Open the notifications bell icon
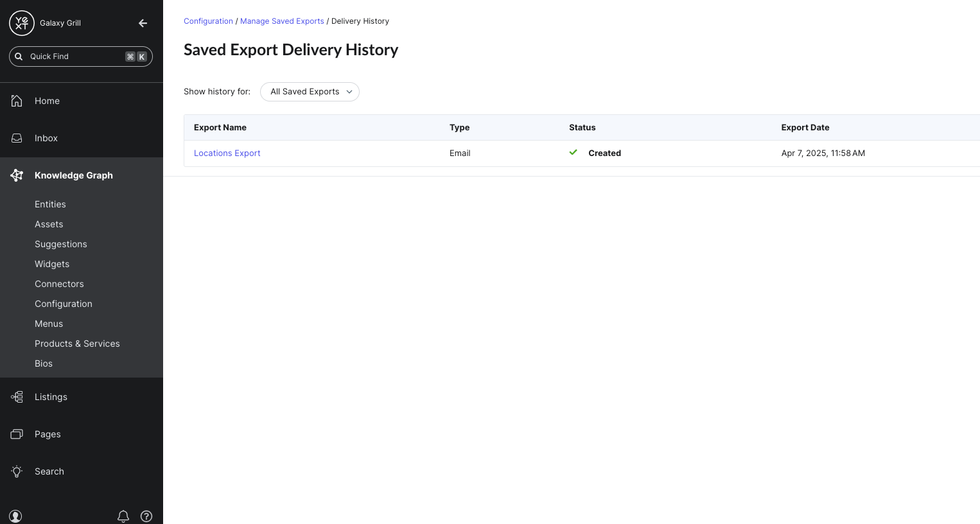The width and height of the screenshot is (980, 524). pyautogui.click(x=123, y=516)
